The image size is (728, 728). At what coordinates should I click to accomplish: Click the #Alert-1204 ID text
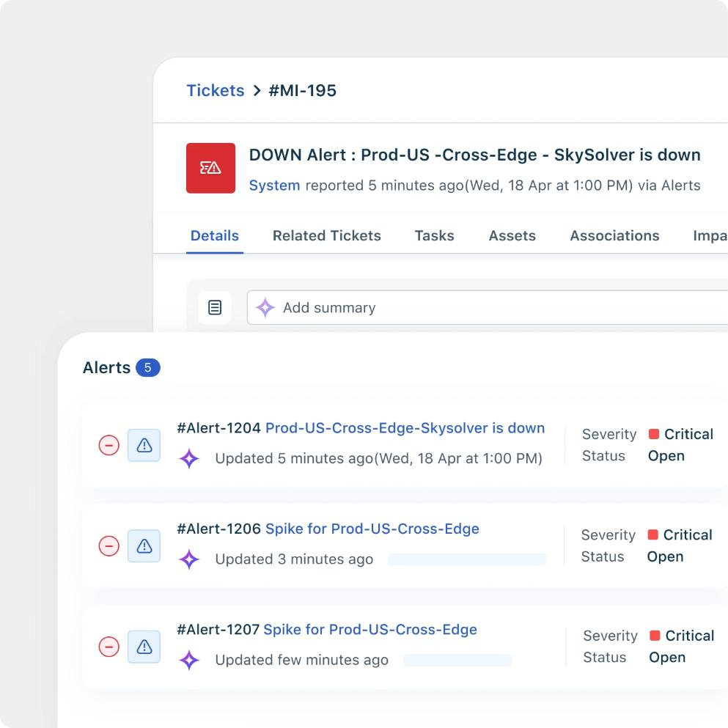(218, 428)
